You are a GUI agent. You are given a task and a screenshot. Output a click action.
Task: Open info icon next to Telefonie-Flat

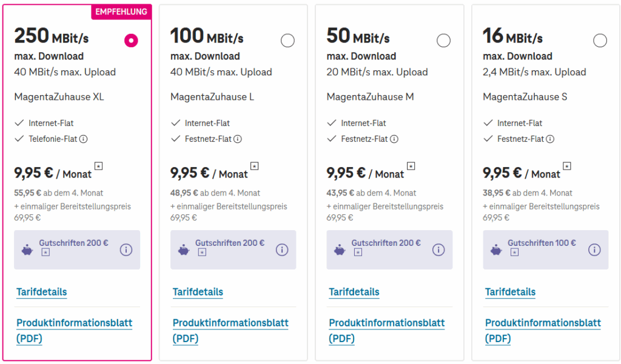click(84, 139)
